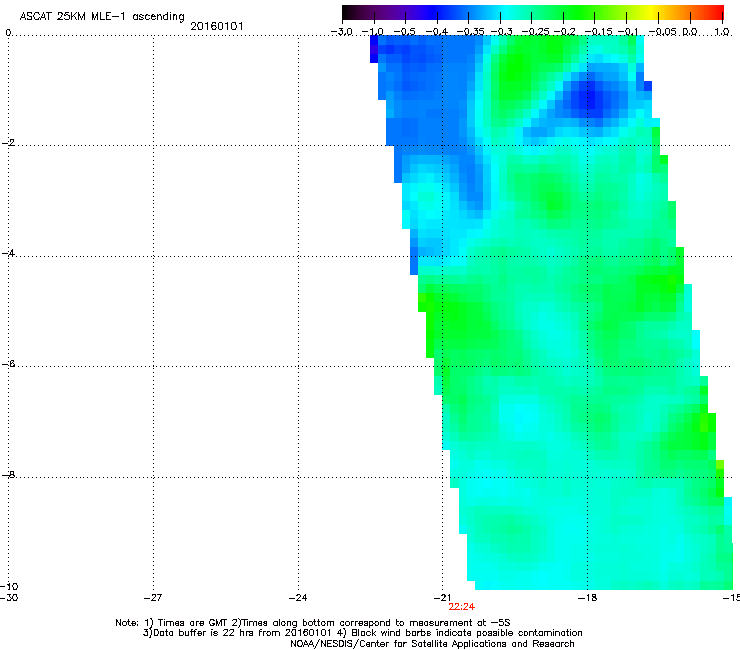Screen dimensions: 740x650
Task: Click the colorbar label -0.25
Action: point(536,32)
